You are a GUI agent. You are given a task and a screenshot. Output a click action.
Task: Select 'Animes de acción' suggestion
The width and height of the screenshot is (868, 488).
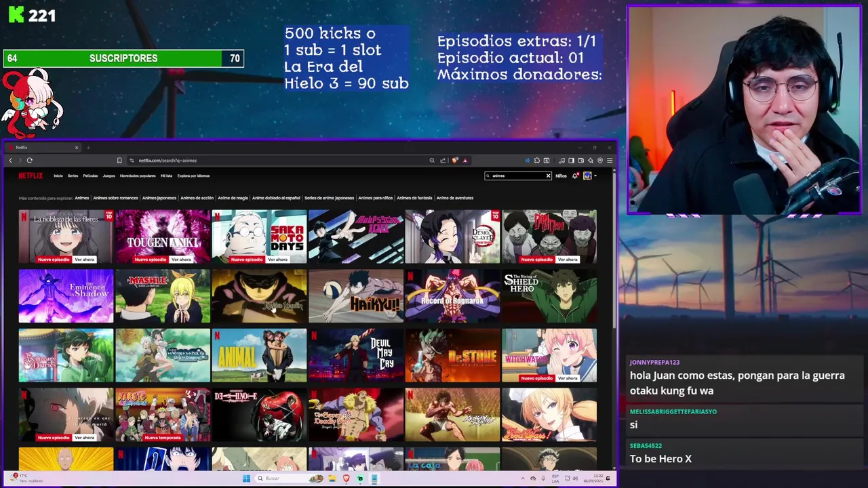197,198
